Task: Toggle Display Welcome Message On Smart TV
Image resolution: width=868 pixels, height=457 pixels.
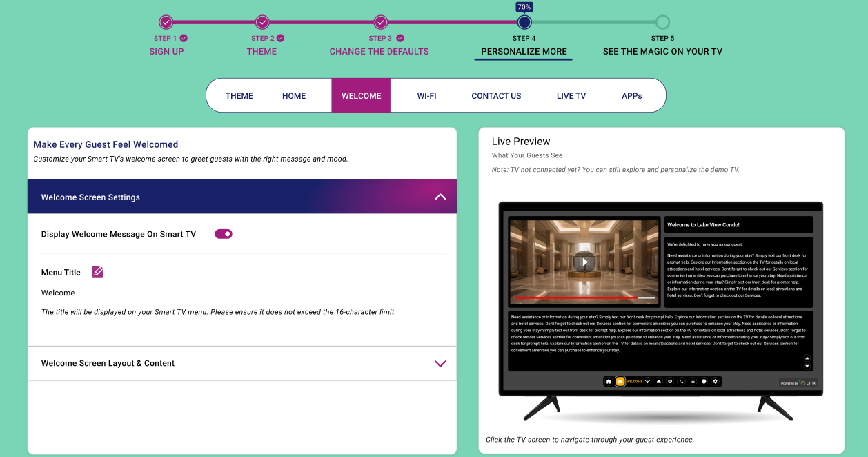Action: point(224,234)
